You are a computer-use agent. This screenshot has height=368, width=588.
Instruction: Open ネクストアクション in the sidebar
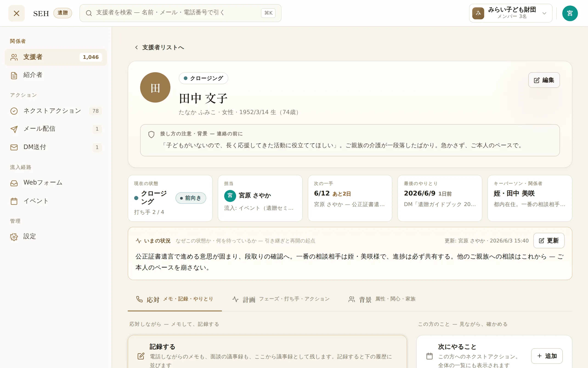[56, 111]
